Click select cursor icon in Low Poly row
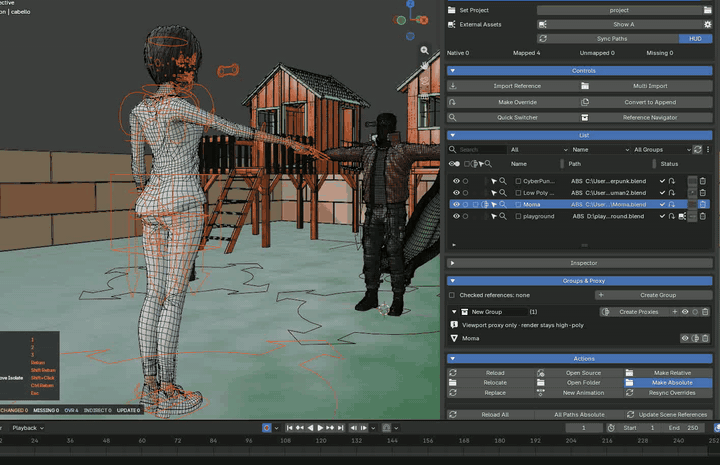This screenshot has width=720, height=465. pos(494,193)
